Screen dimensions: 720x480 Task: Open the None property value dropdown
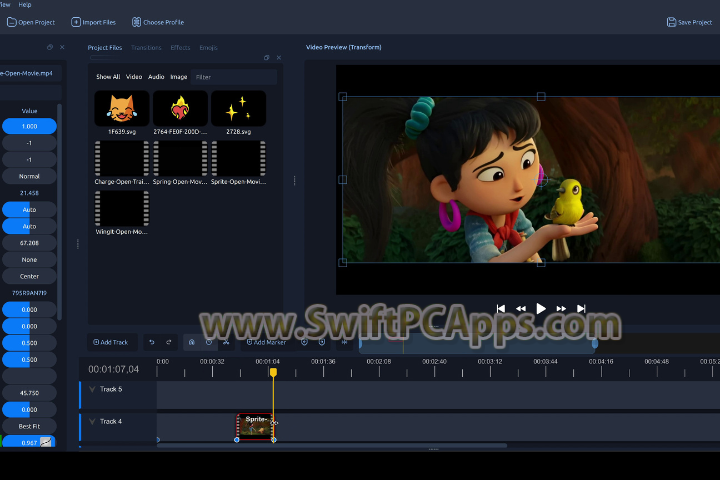click(x=29, y=260)
